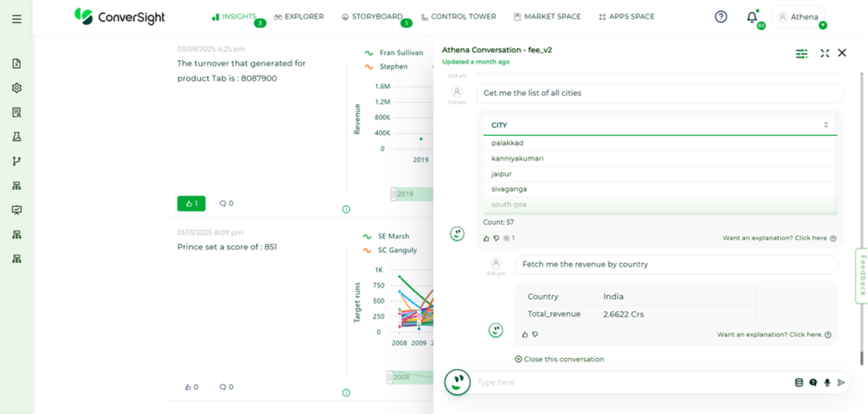Open the git branch icon in left sidebar
This screenshot has width=868, height=414.
(x=17, y=161)
